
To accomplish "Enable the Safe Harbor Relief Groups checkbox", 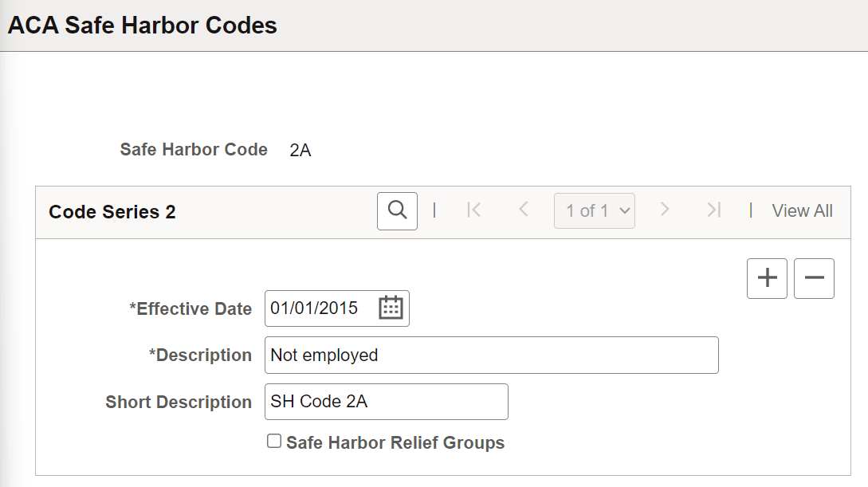I will click(x=274, y=441).
